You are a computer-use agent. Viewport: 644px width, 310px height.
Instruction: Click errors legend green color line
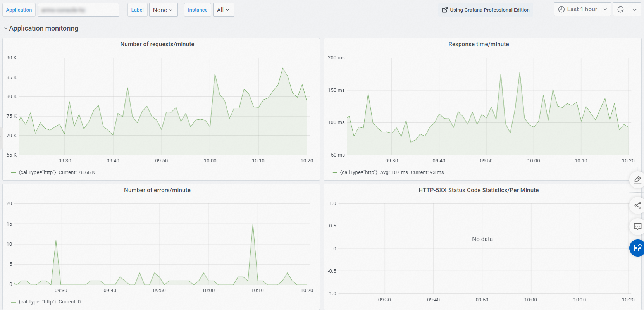click(14, 302)
